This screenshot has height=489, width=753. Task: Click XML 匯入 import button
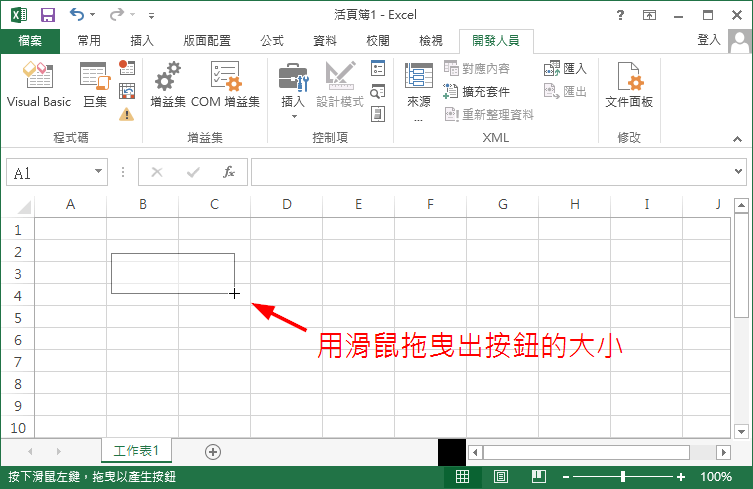click(x=565, y=68)
